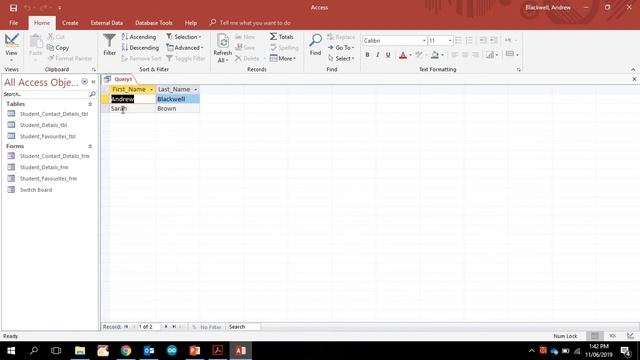Screen dimensions: 640x360
Task: Open File Explorer from the taskbar
Action: (80, 351)
